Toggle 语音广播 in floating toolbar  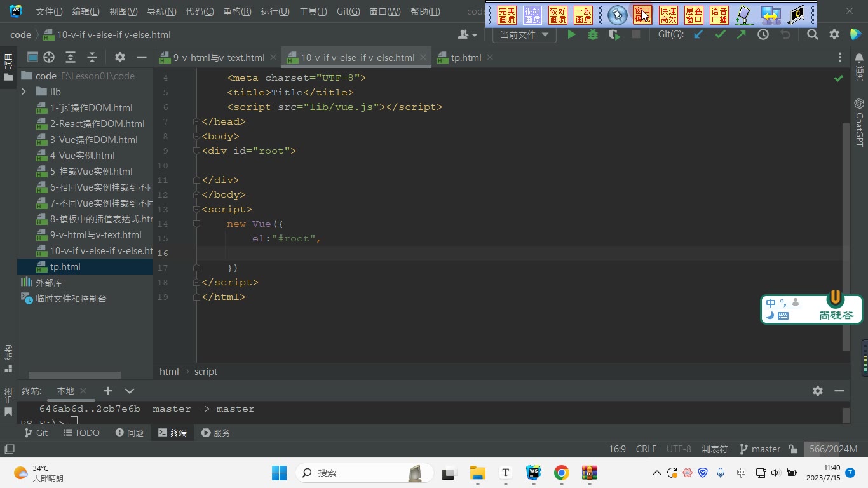pyautogui.click(x=719, y=15)
